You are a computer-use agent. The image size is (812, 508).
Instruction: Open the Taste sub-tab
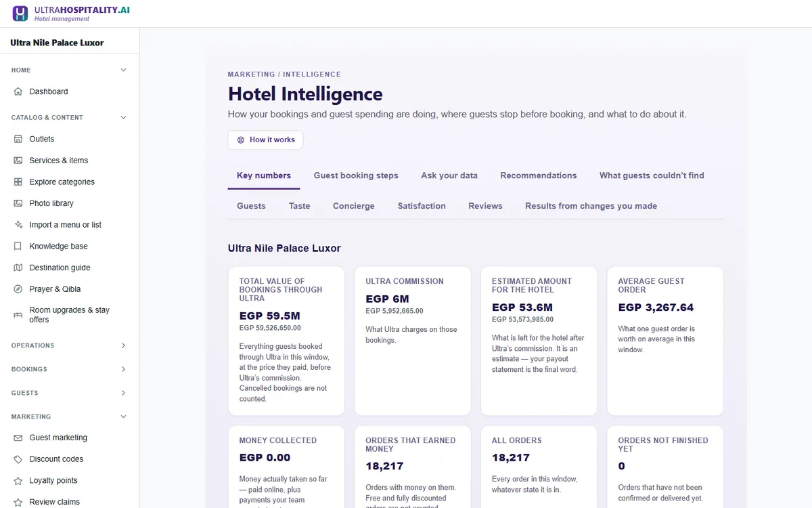coord(300,206)
